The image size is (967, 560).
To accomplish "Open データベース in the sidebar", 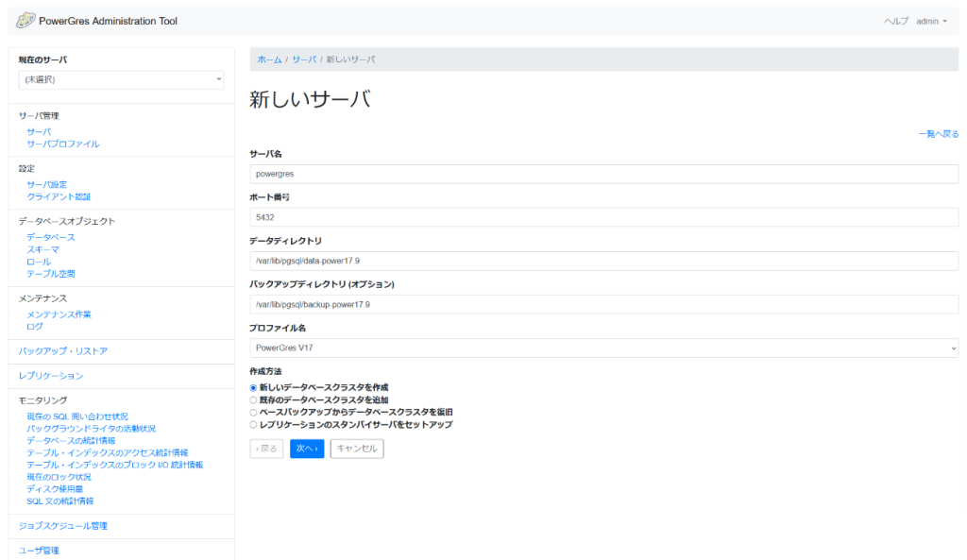I will (x=51, y=237).
